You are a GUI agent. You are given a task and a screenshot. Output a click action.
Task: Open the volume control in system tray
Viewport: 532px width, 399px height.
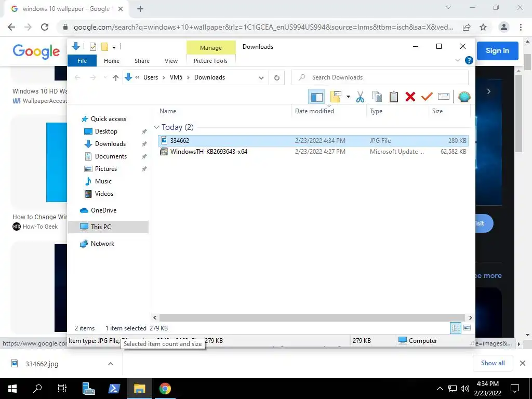465,389
